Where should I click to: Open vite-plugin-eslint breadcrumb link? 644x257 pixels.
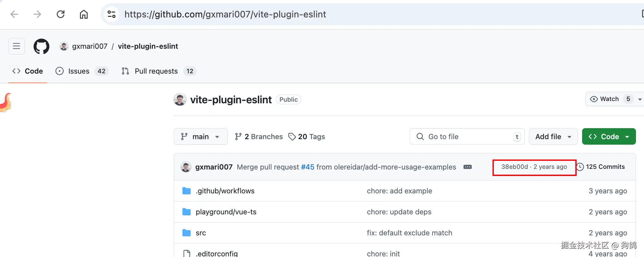[148, 46]
